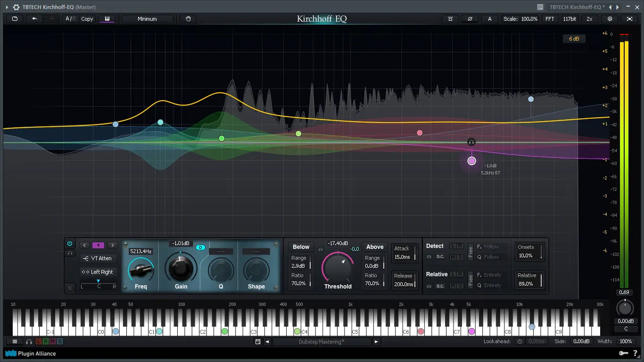Image resolution: width=644 pixels, height=362 pixels.
Task: Select the cyan EQ band node on the graph
Action: [x=160, y=123]
